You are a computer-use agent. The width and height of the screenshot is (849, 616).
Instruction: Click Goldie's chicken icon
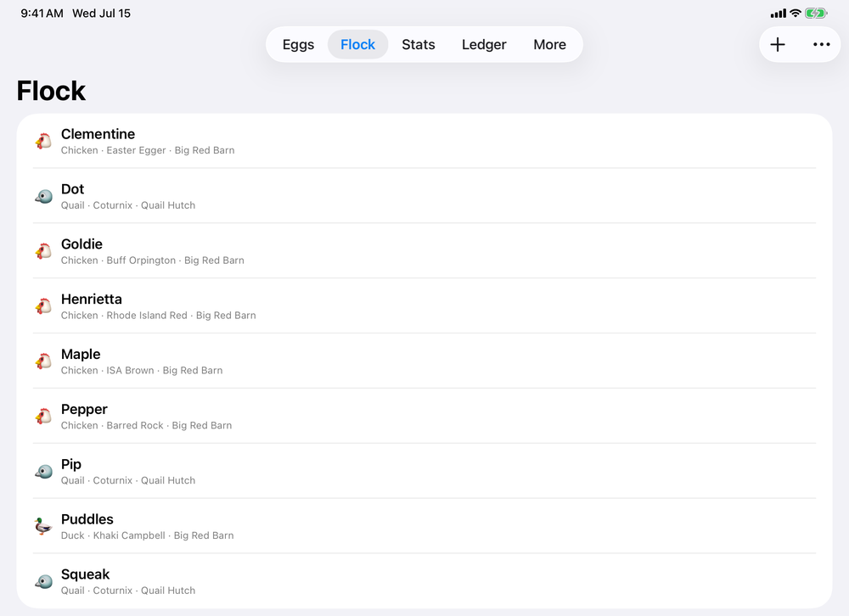pyautogui.click(x=43, y=252)
